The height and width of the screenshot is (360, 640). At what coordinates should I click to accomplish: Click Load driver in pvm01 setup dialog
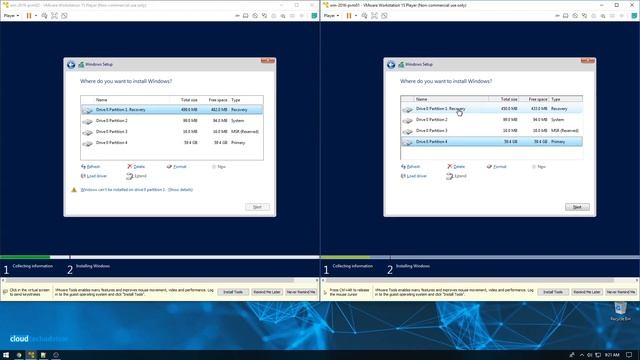pyautogui.click(x=414, y=176)
